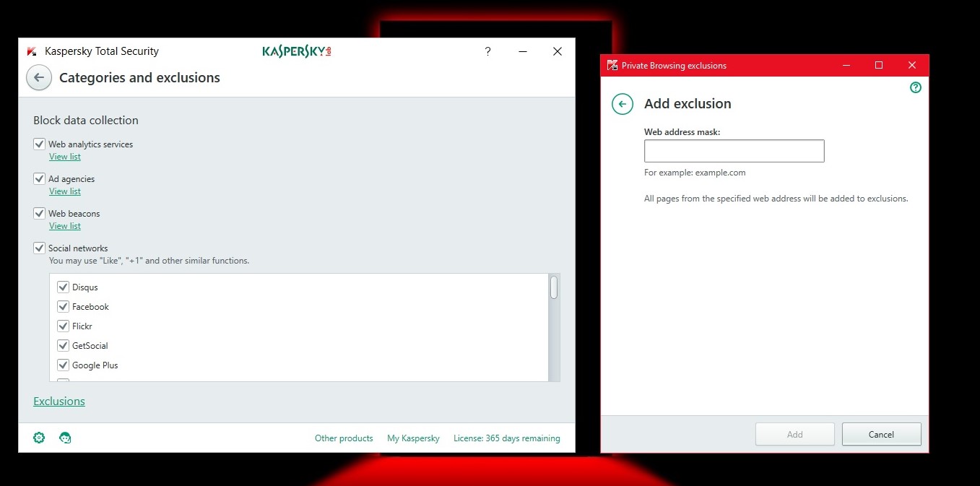Minimize the Kaspersky Total Security window

pyautogui.click(x=522, y=51)
